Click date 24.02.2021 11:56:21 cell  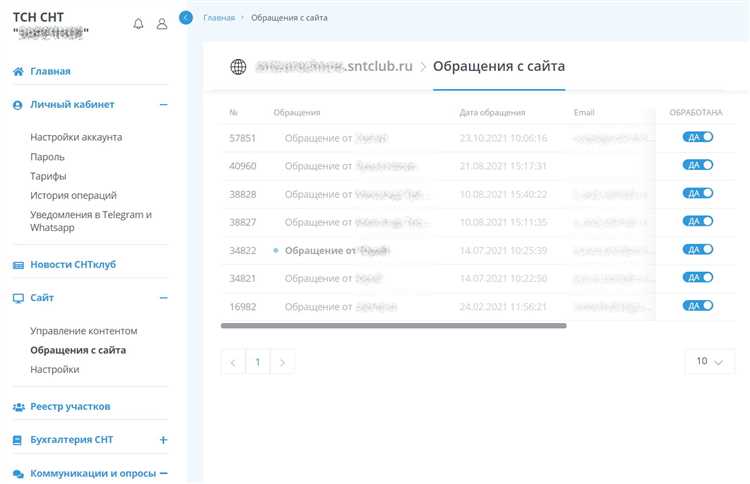pos(503,307)
